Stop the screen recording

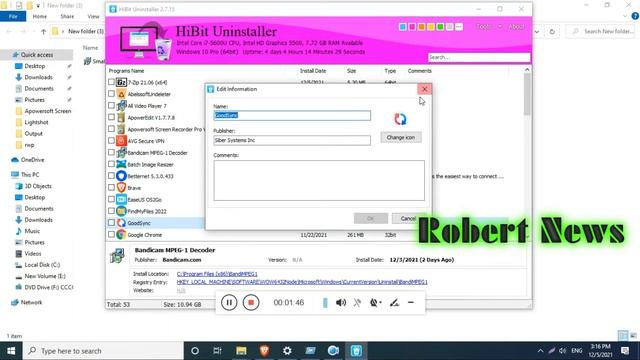point(251,302)
